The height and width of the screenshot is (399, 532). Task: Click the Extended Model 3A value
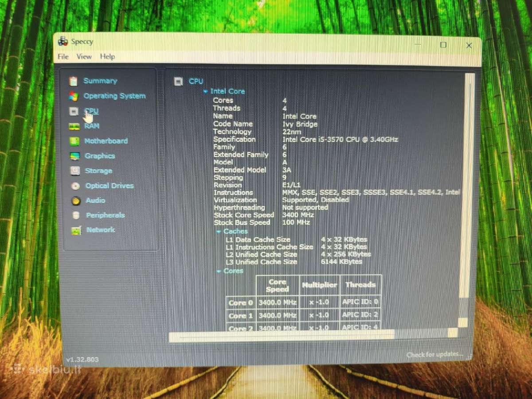pos(287,170)
